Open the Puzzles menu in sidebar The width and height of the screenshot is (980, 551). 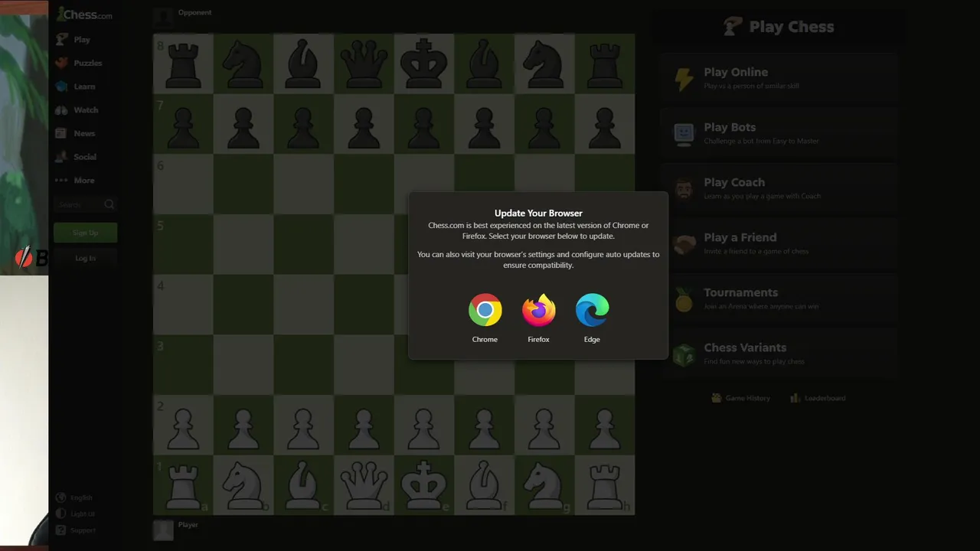(79, 63)
